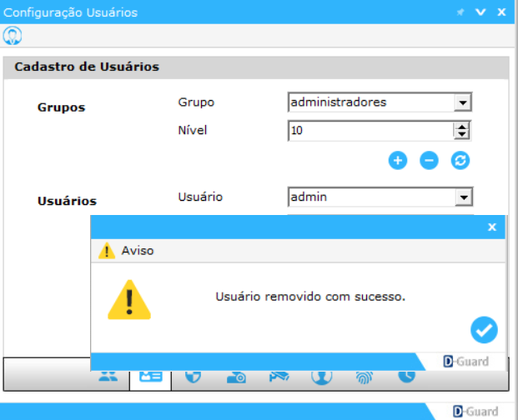Select the clock schedule tab
Image resolution: width=518 pixels, height=420 pixels.
406,377
